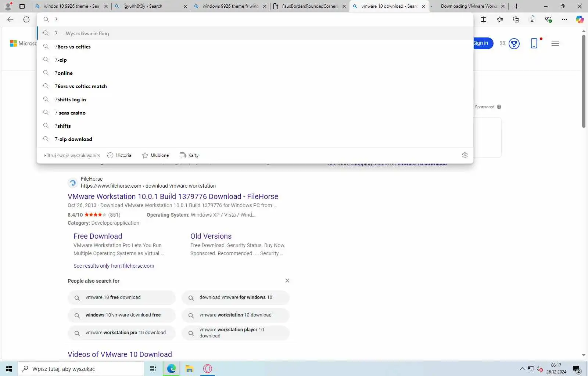Open the Windows Start menu

[9, 369]
